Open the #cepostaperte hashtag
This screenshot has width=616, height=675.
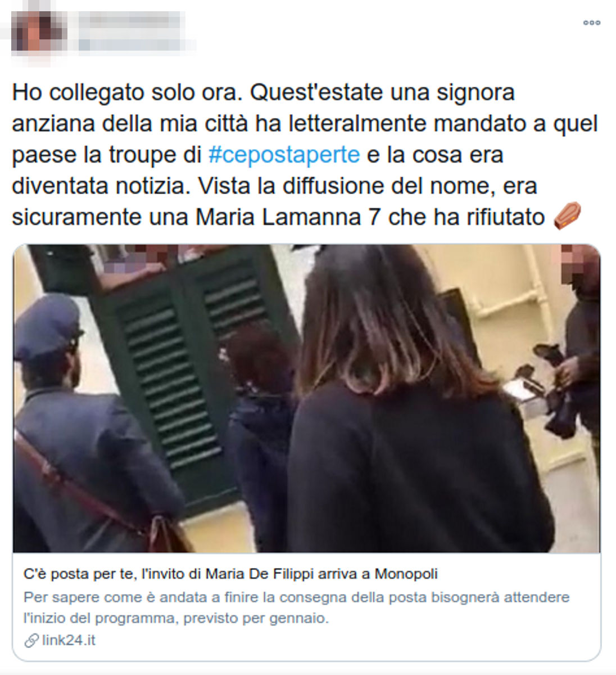(x=284, y=155)
